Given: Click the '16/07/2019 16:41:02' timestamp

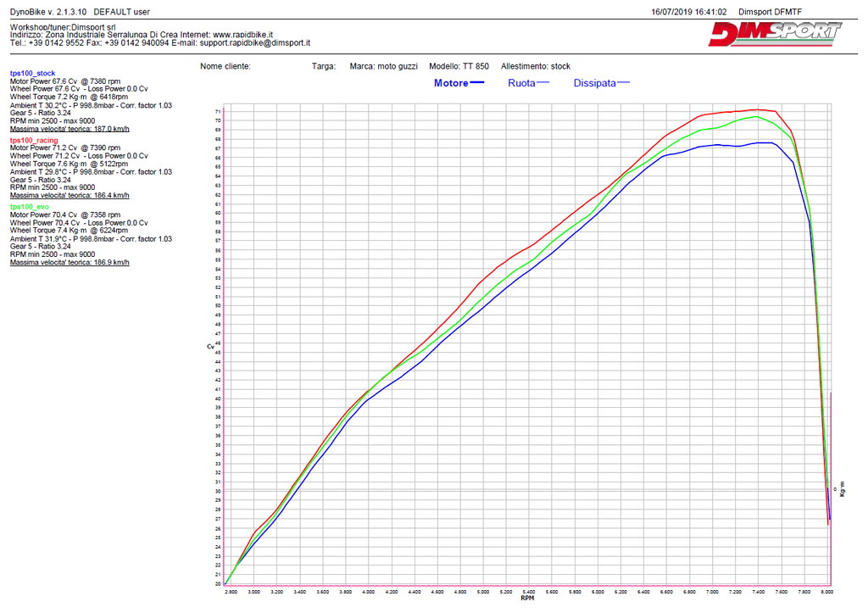Looking at the screenshot, I should pyautogui.click(x=688, y=12).
